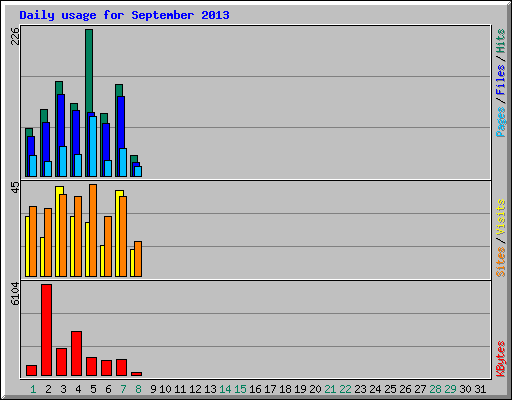This screenshot has width=512, height=400.
Task: Click day 3 on the x-axis
Action: 63,389
